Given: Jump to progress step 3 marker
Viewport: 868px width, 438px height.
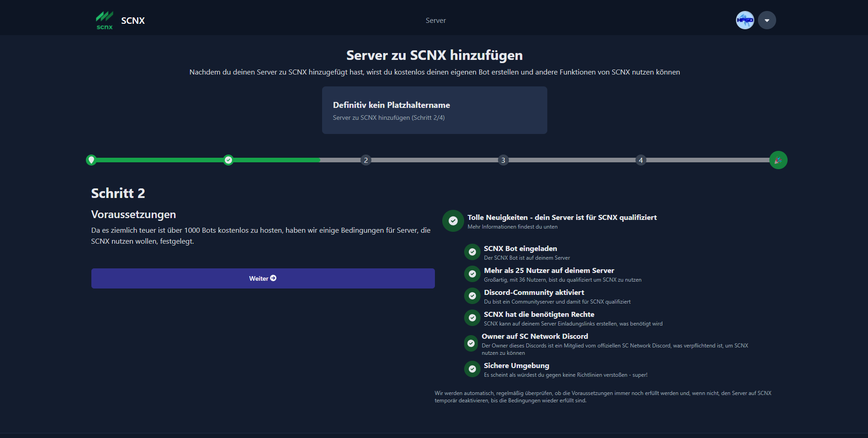Looking at the screenshot, I should point(503,160).
